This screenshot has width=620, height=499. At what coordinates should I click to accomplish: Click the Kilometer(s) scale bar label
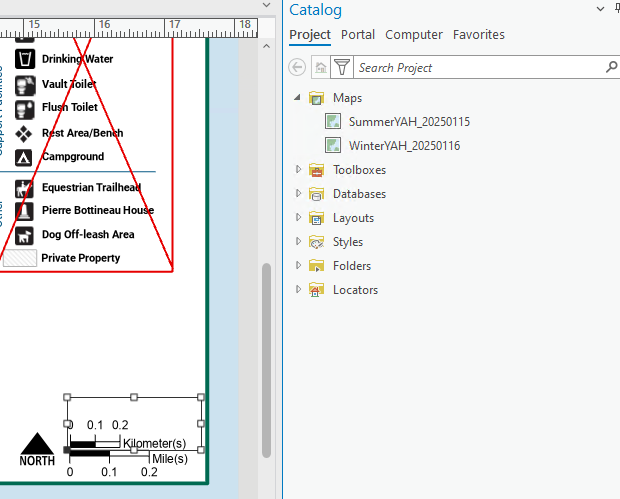tap(154, 444)
